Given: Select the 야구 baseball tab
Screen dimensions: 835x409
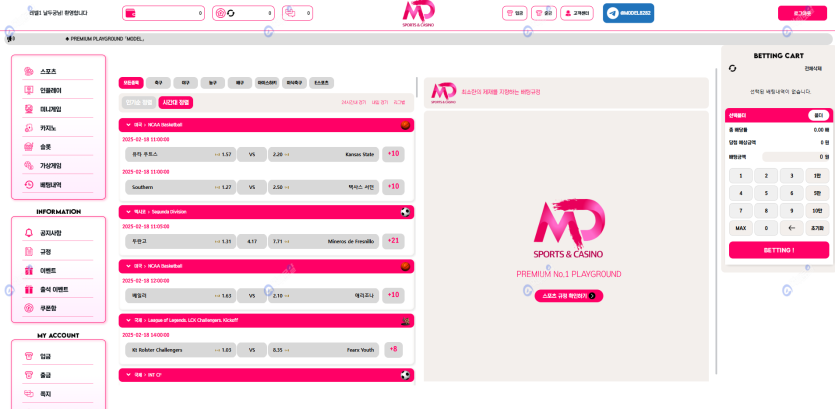Looking at the screenshot, I should [x=185, y=83].
